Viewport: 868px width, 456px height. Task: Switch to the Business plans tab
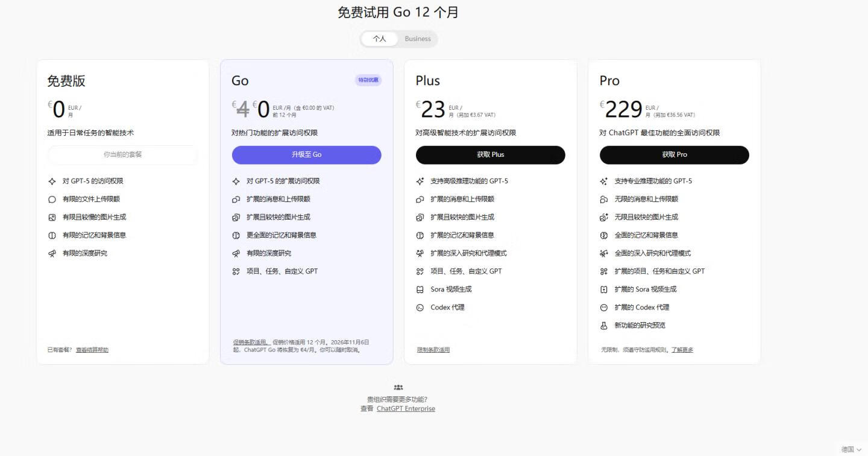(x=418, y=39)
